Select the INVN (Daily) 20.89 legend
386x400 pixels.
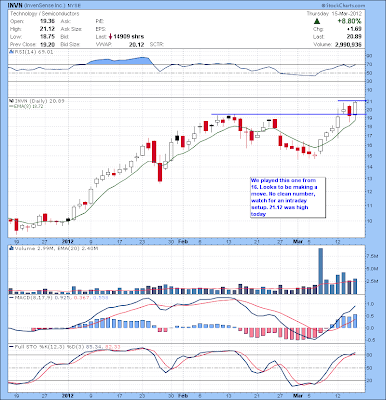pos(39,101)
